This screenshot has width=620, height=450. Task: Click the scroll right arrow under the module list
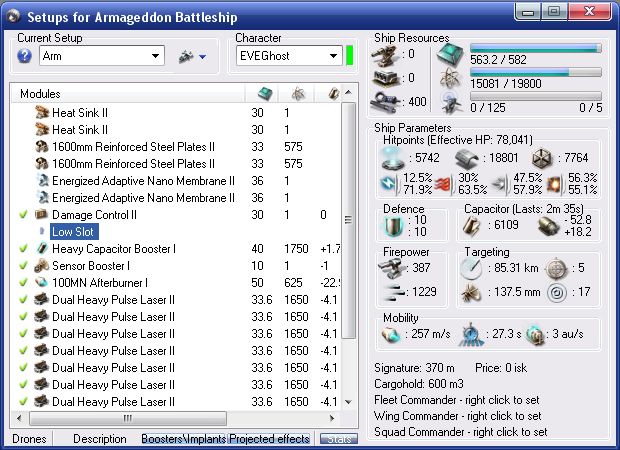332,418
